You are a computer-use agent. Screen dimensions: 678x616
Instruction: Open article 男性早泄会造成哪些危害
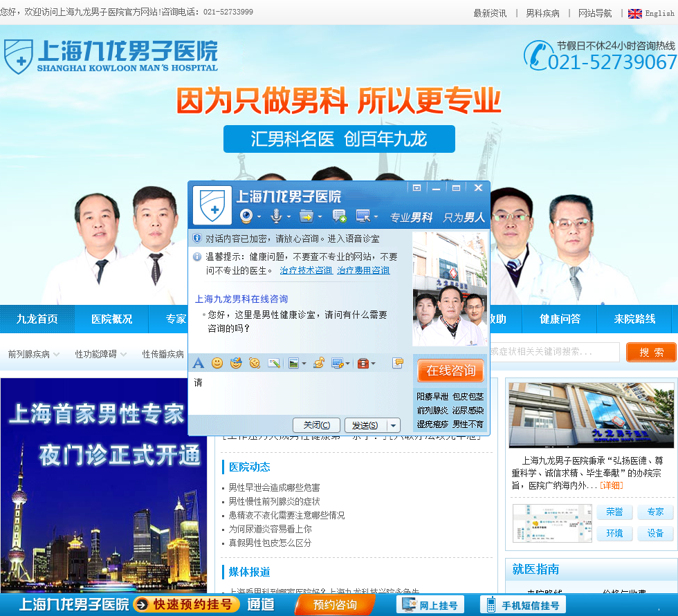274,487
